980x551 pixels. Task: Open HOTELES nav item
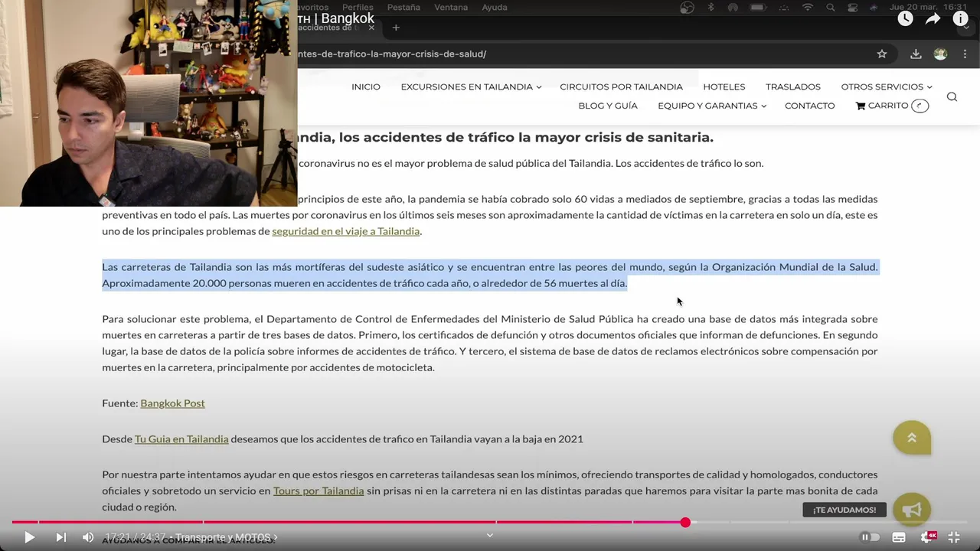tap(724, 86)
